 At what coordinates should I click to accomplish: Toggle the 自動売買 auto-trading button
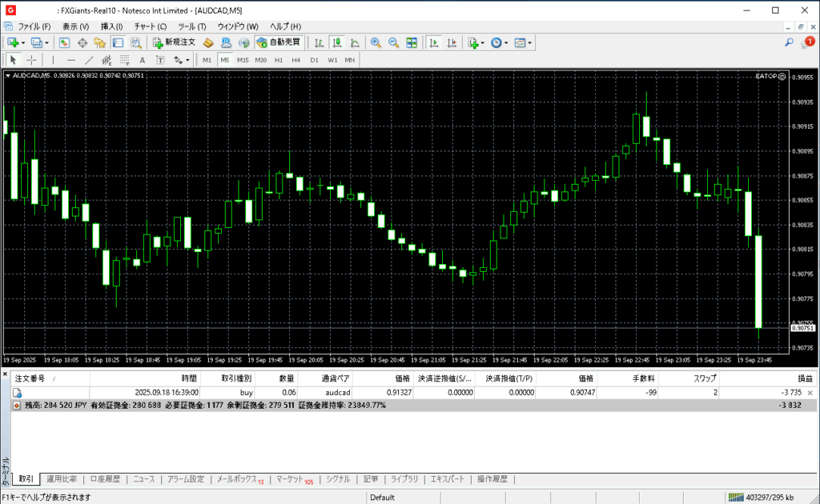tap(279, 42)
